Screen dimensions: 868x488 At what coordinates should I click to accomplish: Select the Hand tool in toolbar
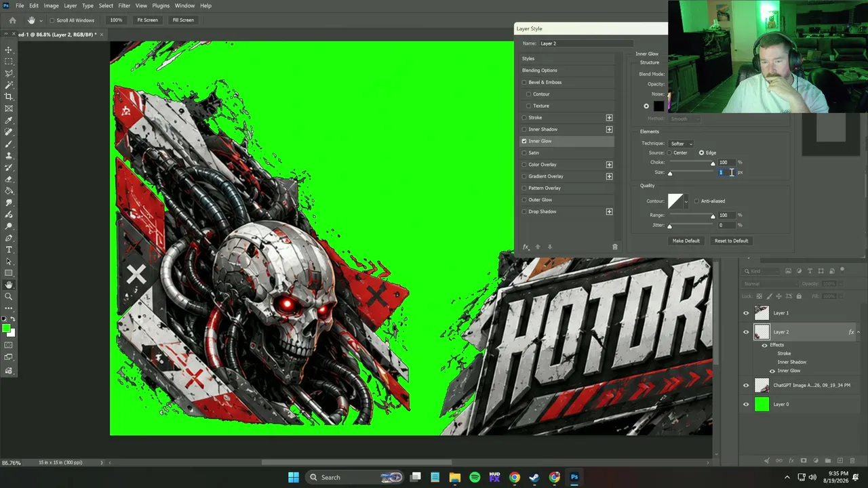pos(9,285)
